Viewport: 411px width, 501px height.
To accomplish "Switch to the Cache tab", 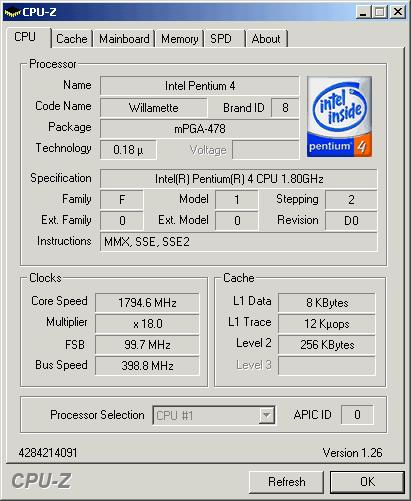I will pos(72,39).
